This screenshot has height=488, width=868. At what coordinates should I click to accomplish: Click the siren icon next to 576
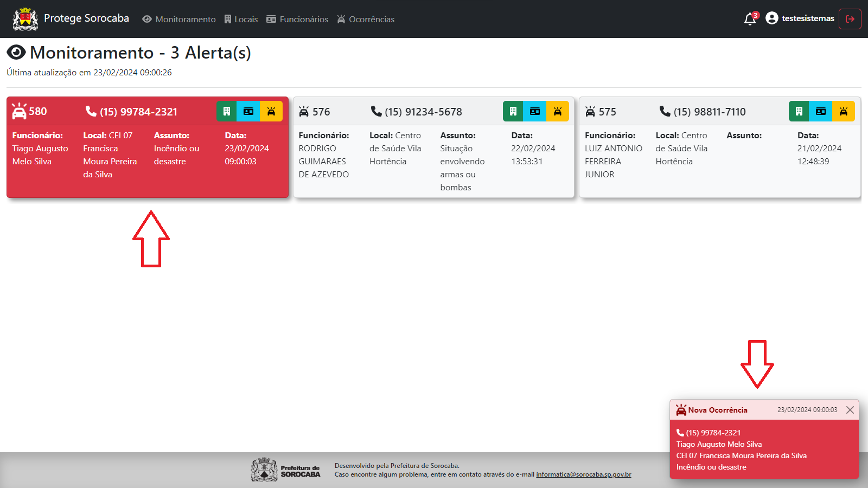(x=304, y=111)
